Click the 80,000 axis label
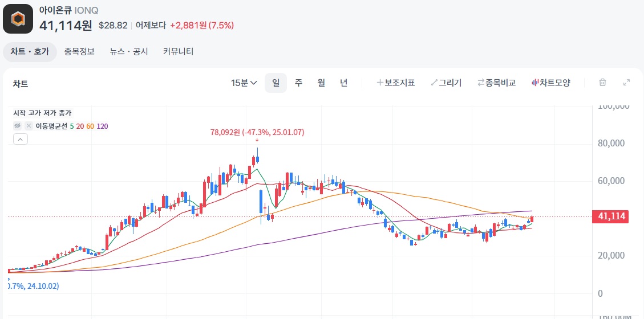This screenshot has height=319, width=644. click(x=610, y=144)
